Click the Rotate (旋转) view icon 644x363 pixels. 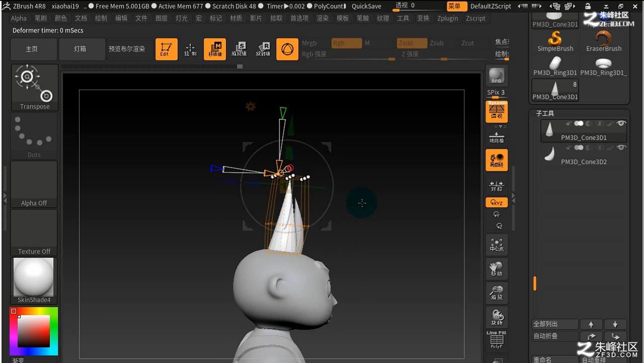click(x=497, y=317)
